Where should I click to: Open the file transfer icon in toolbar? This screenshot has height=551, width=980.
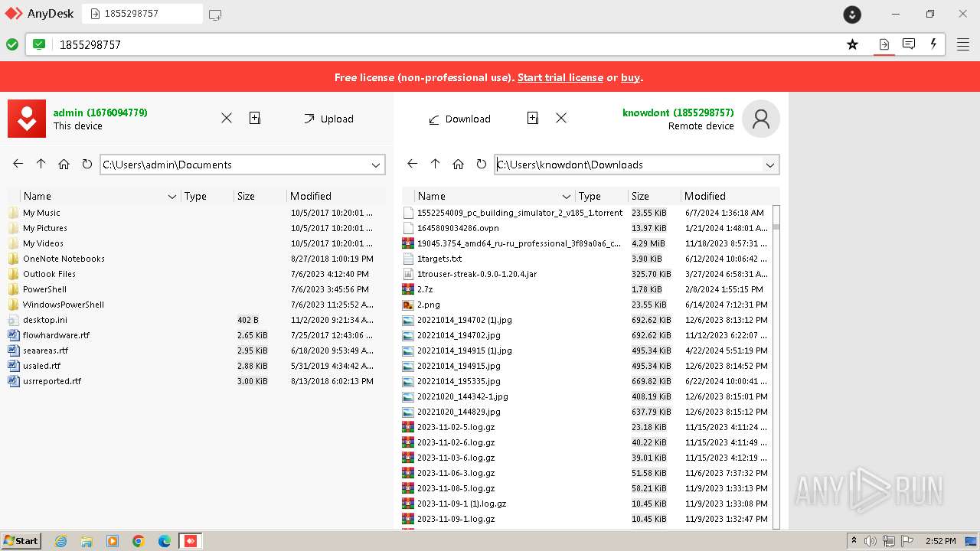884,44
